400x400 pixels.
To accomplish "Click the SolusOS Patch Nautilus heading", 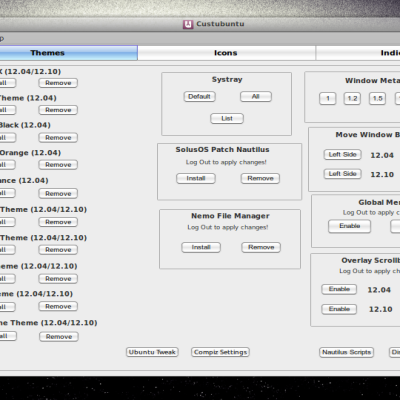I will tap(223, 150).
